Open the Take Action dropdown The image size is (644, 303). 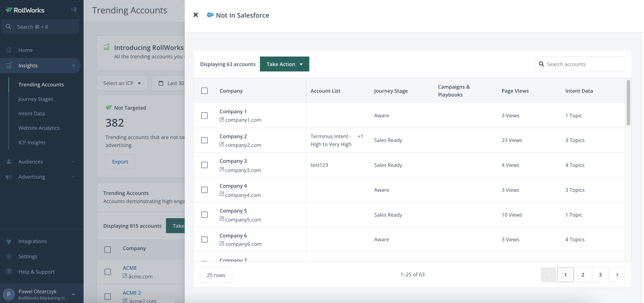pyautogui.click(x=285, y=64)
